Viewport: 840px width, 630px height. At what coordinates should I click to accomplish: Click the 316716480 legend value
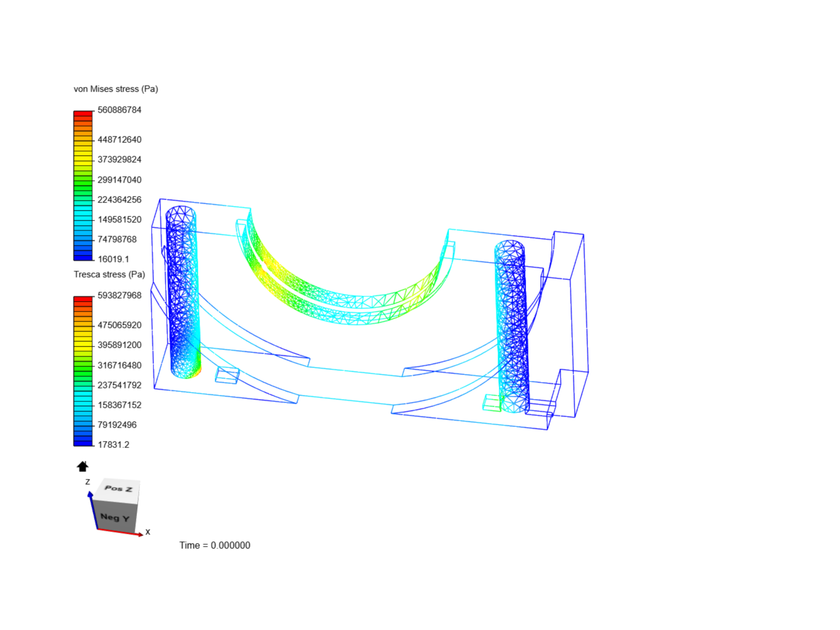(x=120, y=365)
